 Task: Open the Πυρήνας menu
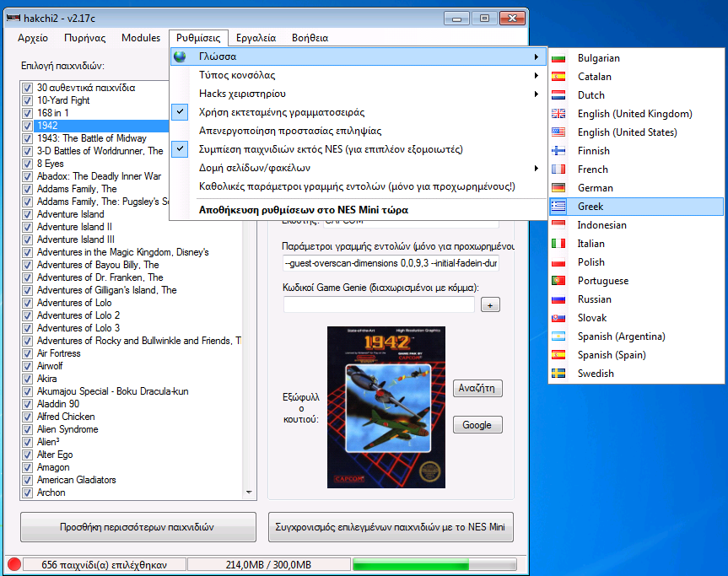(x=85, y=38)
